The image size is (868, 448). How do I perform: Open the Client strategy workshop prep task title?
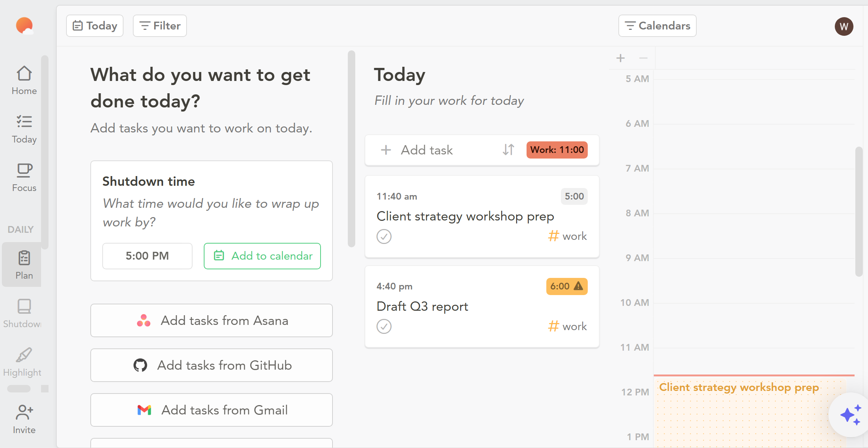465,216
